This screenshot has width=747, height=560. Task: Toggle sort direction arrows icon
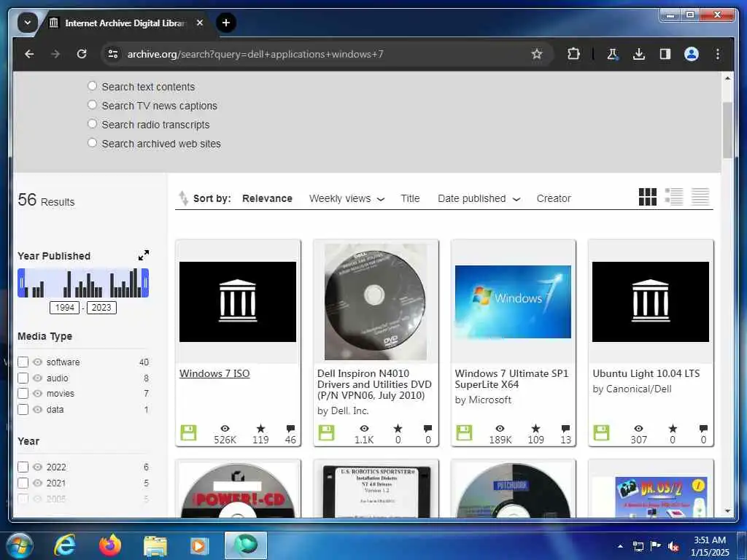coord(183,198)
